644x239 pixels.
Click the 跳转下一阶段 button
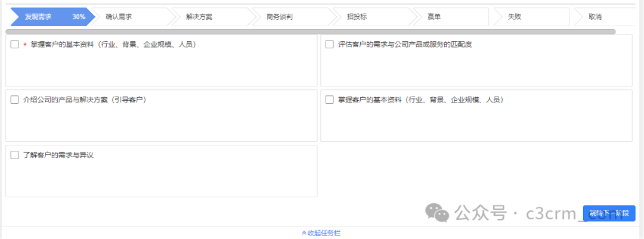609,213
